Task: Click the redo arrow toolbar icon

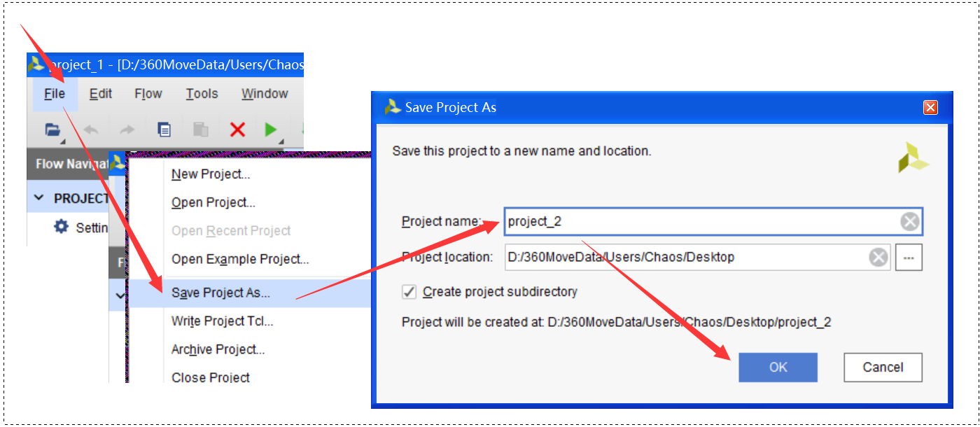Action: pos(127,129)
